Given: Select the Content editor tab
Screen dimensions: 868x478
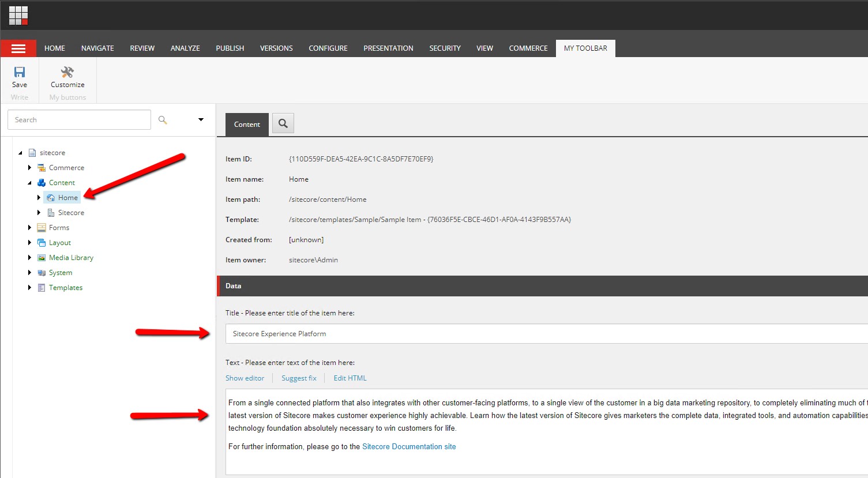Looking at the screenshot, I should (247, 125).
